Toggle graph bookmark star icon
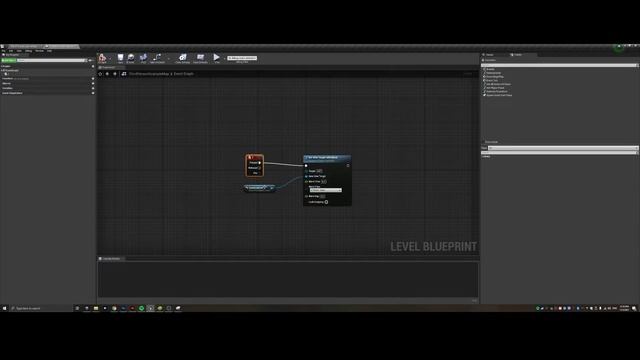The height and width of the screenshot is (360, 640). [x=100, y=74]
